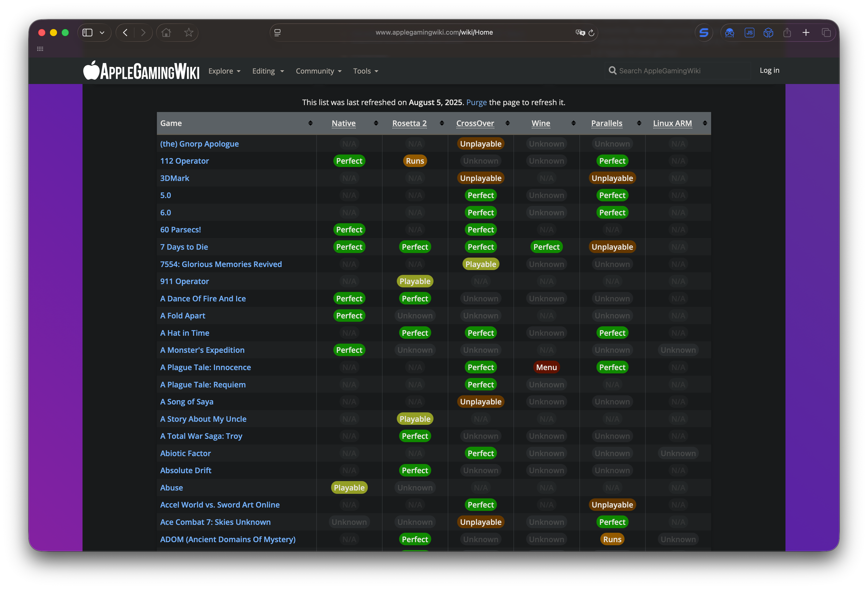This screenshot has height=589, width=868.
Task: Sort by CrossOver column arrows
Action: (x=508, y=123)
